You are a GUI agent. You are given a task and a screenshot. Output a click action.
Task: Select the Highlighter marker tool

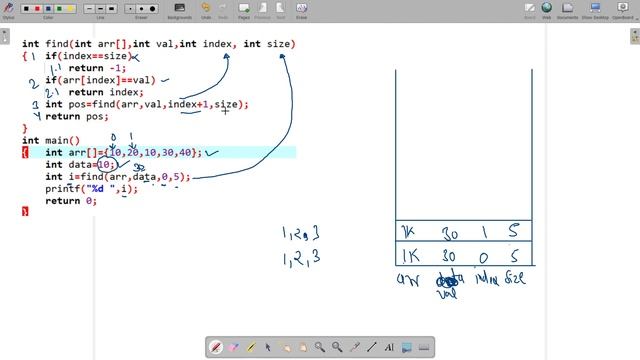click(x=251, y=347)
